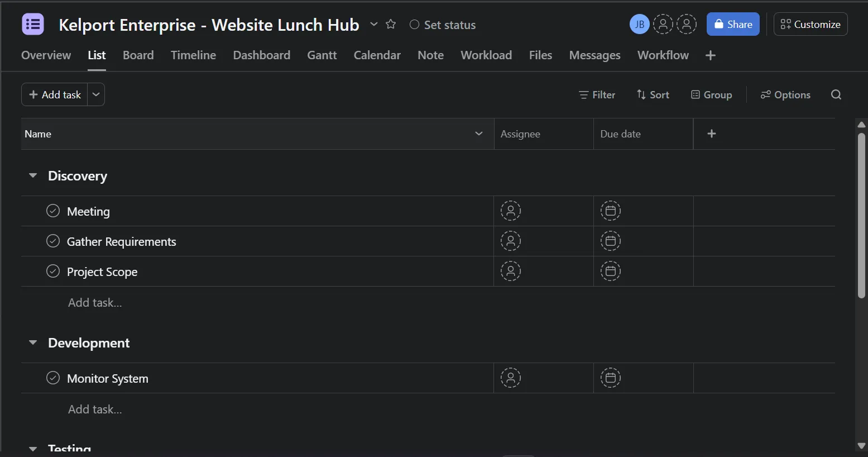Open the search magnifier icon

pyautogui.click(x=836, y=95)
